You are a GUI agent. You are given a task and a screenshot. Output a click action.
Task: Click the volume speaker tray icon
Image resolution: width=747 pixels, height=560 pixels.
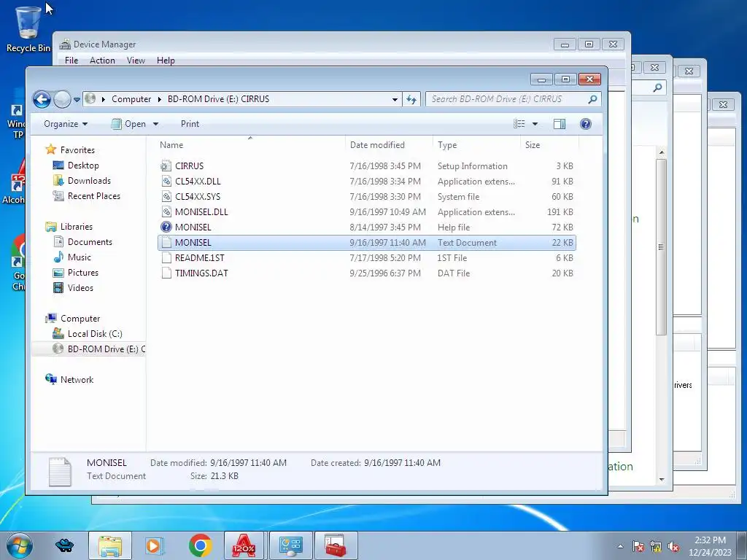click(673, 547)
